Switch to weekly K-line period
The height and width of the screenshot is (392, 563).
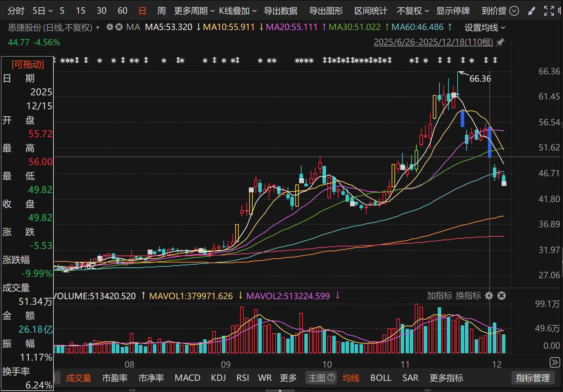[x=161, y=11]
